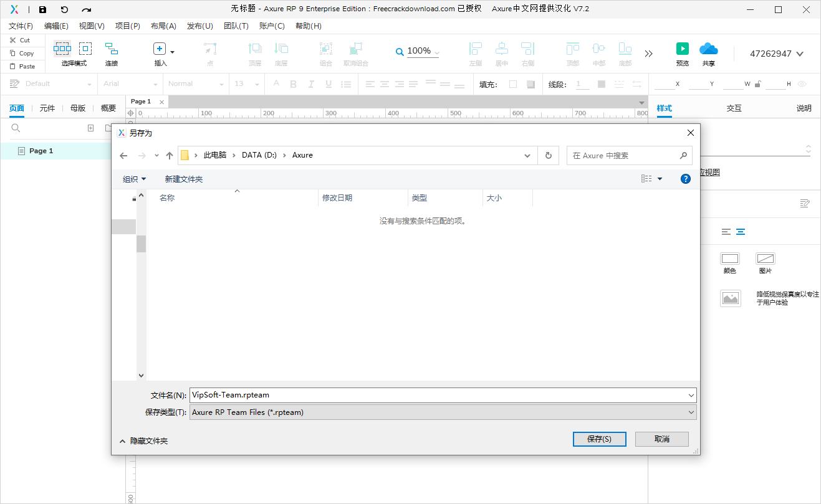The width and height of the screenshot is (821, 504).
Task: Align widgets with 居中 icon
Action: coord(502,49)
